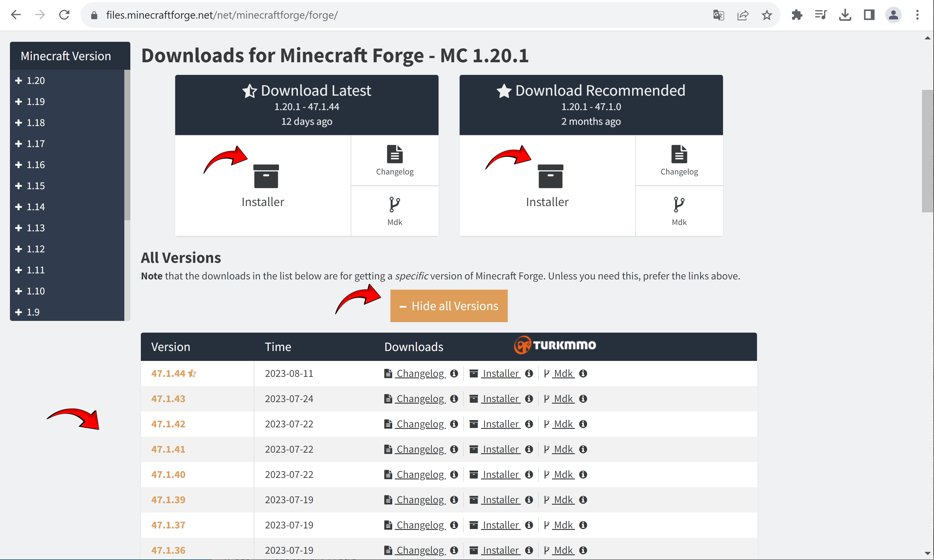Image resolution: width=934 pixels, height=560 pixels.
Task: Download the Latest 47.1.44 Installer
Action: click(263, 186)
